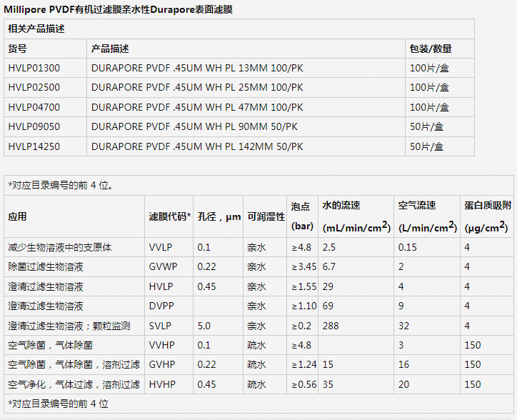
Task: Select the '相关产品描述' table heading
Action: point(36,29)
